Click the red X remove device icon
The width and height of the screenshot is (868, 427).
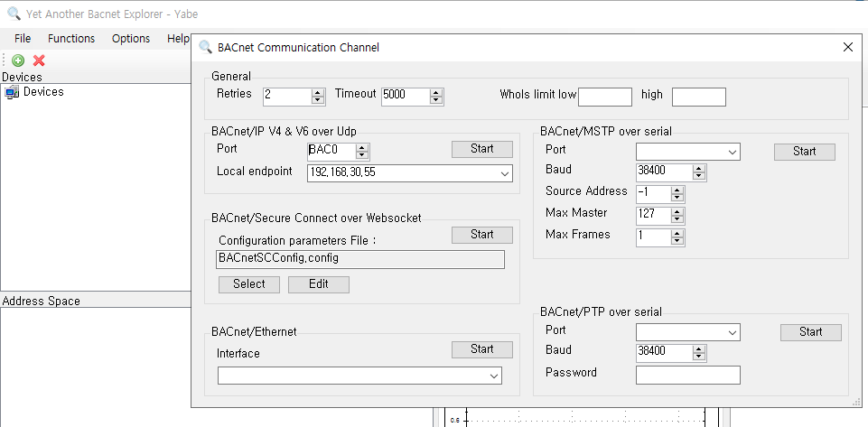[39, 60]
